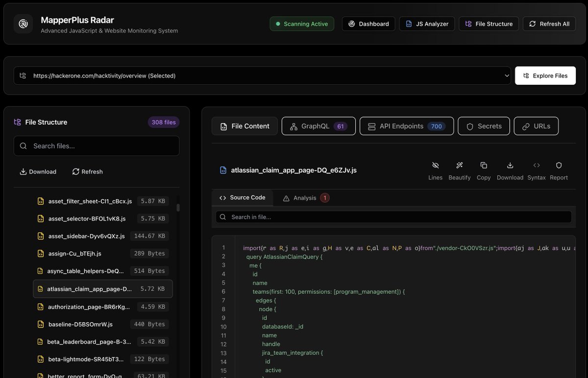Switch to the File Content tab
588x378 pixels.
(x=245, y=126)
